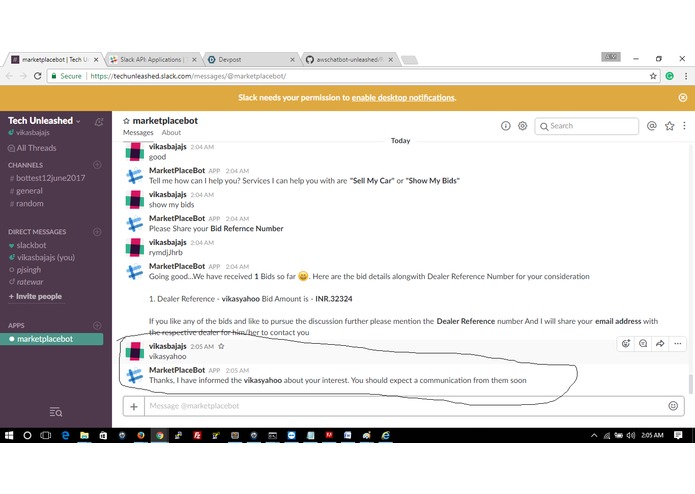The width and height of the screenshot is (695, 494).
Task: Open emoji picker in message box
Action: (x=673, y=406)
